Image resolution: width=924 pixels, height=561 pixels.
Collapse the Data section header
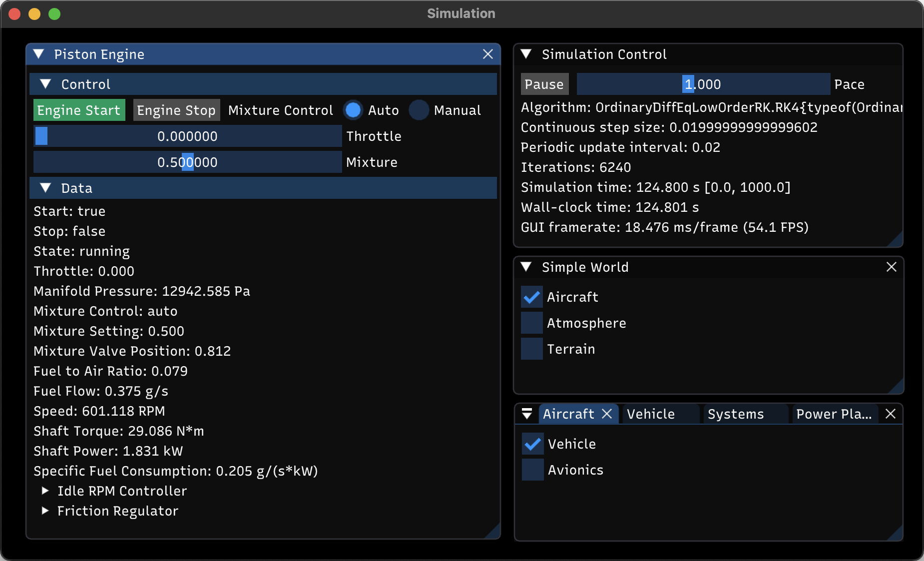point(46,188)
